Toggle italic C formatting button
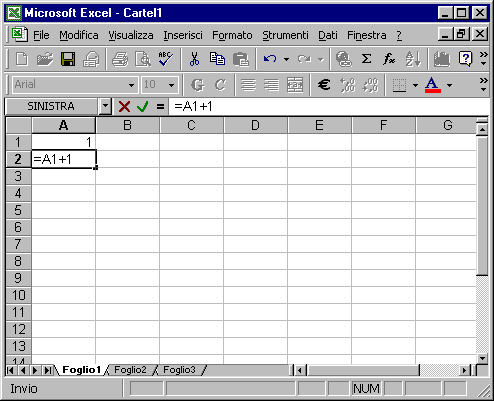This screenshot has width=494, height=401. [x=220, y=85]
